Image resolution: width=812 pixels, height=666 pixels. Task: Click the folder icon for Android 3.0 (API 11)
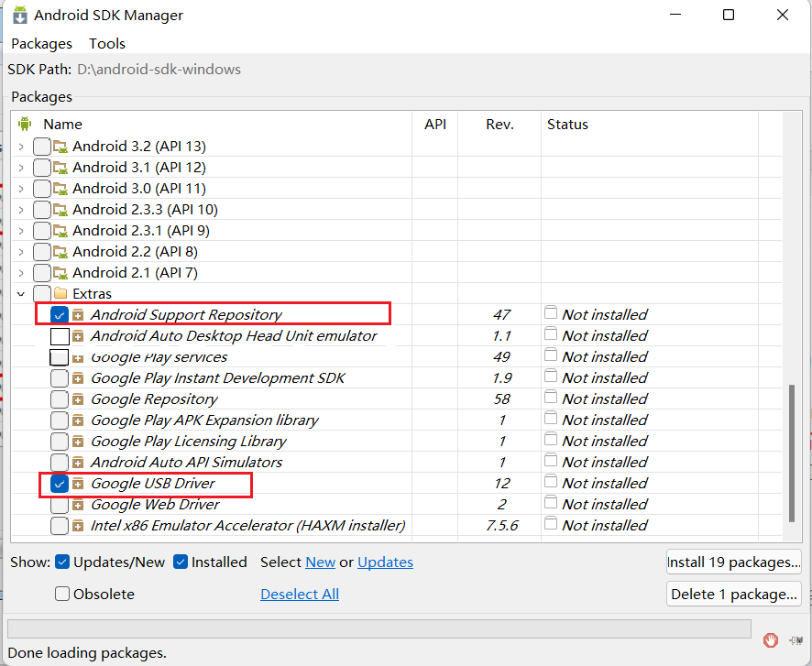[60, 189]
